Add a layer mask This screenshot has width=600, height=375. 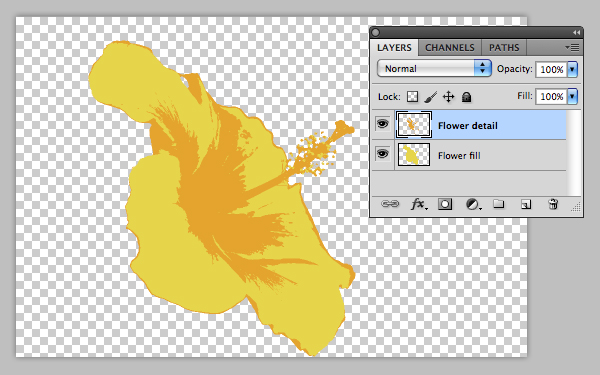(x=445, y=204)
